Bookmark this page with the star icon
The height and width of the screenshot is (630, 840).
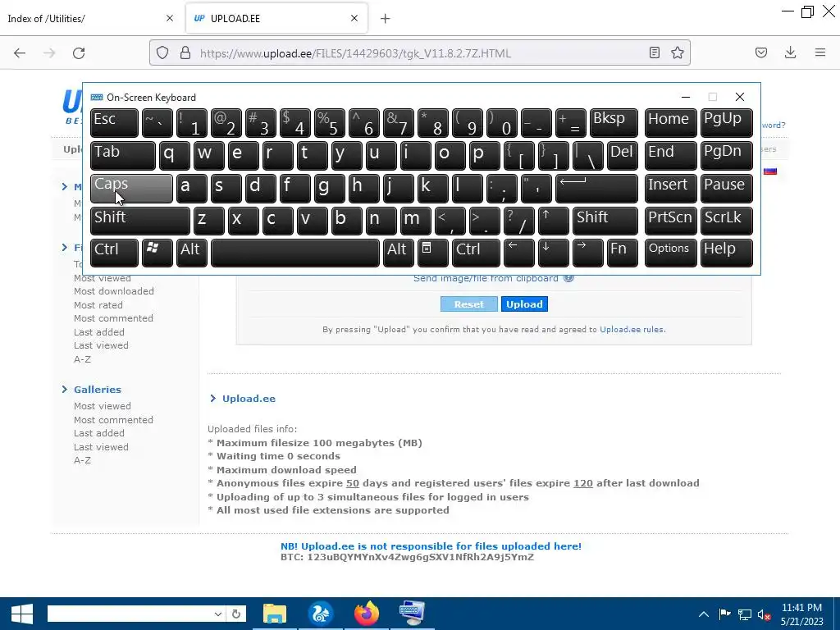pyautogui.click(x=677, y=52)
